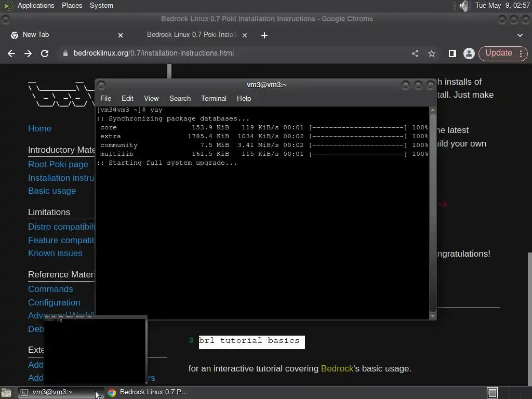
Task: Open the Root Poki page link
Action: (x=58, y=164)
